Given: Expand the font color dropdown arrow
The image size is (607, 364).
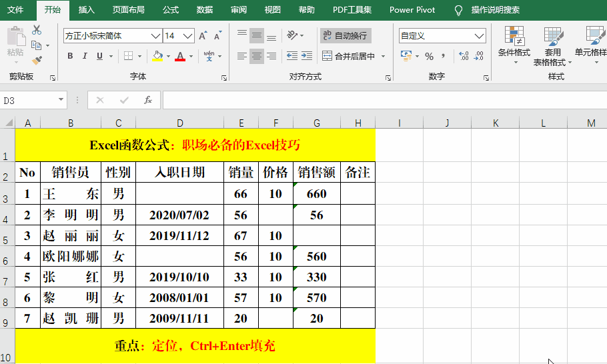Looking at the screenshot, I should coord(191,57).
